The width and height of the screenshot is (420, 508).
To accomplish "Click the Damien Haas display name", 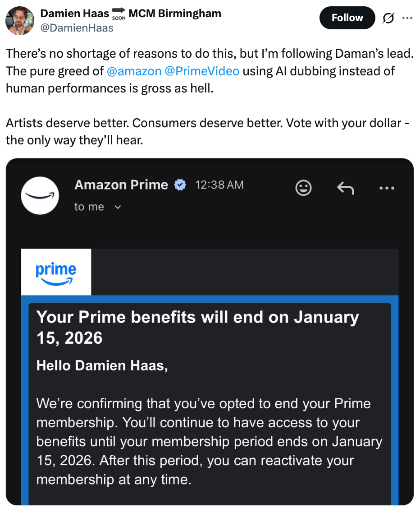I will pos(75,14).
